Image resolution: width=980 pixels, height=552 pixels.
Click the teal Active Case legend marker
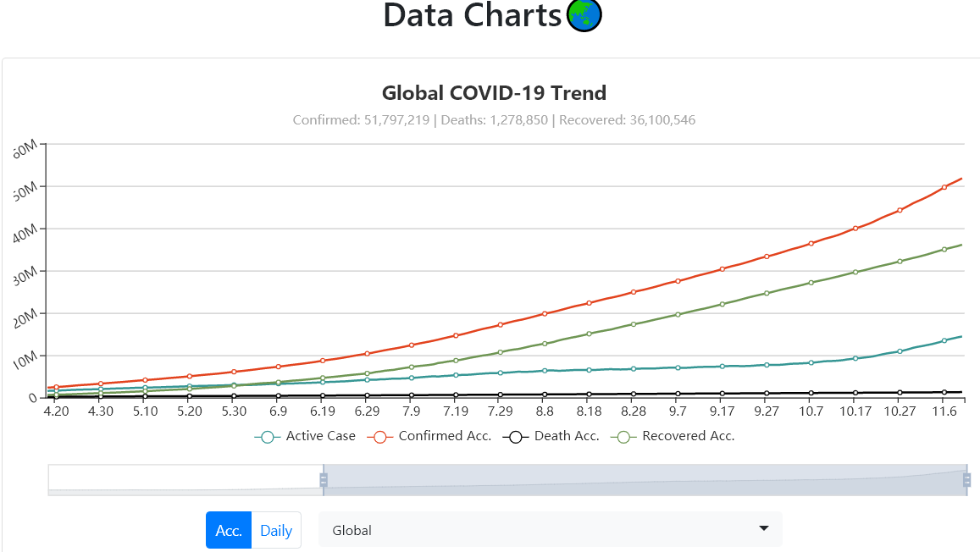coord(268,437)
